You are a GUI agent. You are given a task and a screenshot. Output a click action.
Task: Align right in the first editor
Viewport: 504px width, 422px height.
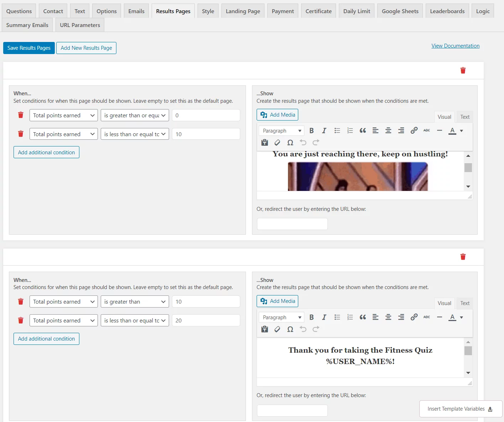click(401, 130)
